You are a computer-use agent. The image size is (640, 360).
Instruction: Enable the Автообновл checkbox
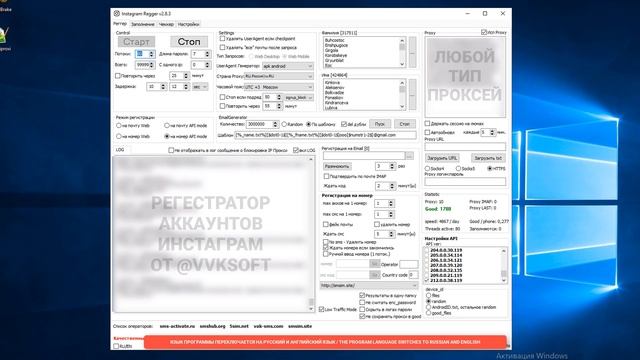pyautogui.click(x=427, y=132)
